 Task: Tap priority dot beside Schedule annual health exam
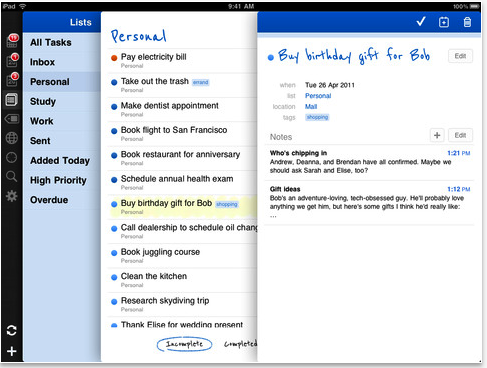coord(114,180)
